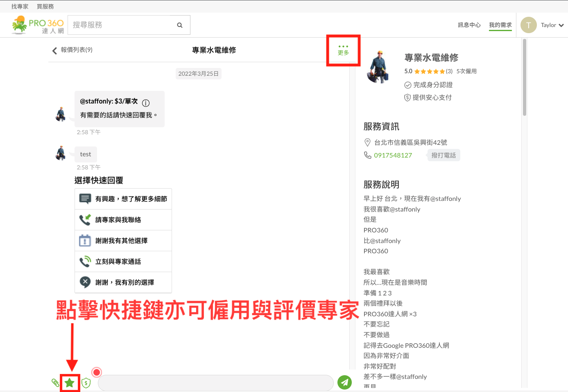
Task: Click the PRO360 logo
Action: (38, 25)
